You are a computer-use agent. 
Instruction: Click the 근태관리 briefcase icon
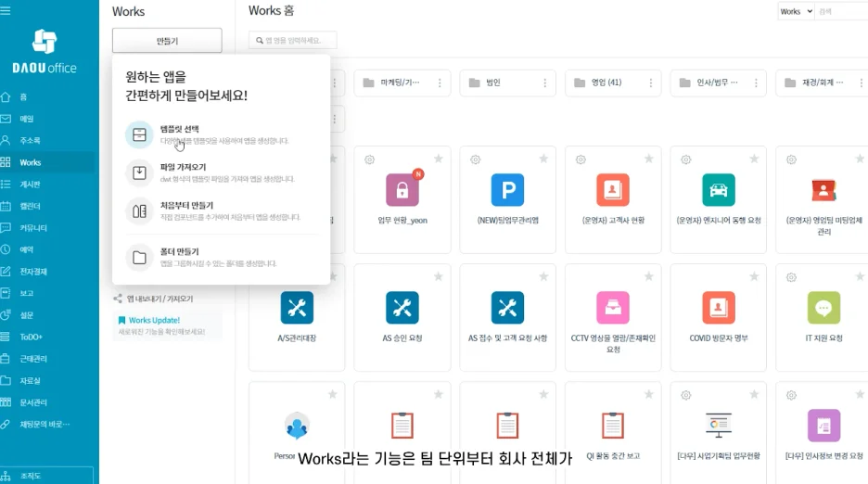(x=6, y=359)
